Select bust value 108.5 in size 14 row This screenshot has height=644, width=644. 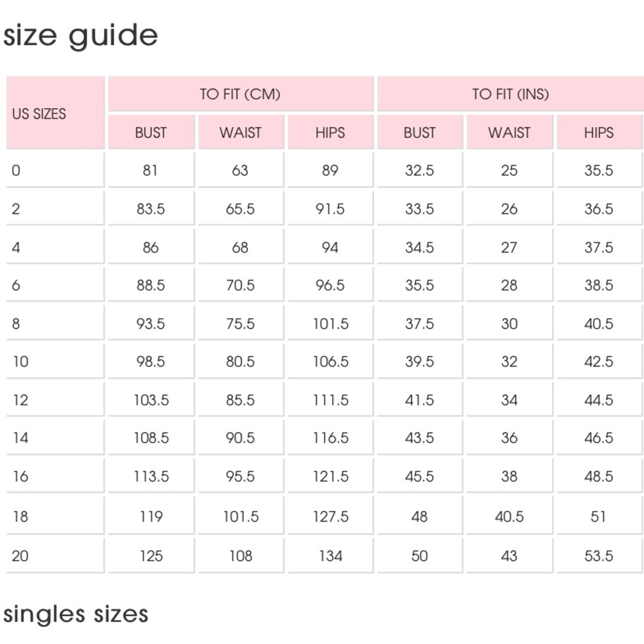[151, 438]
